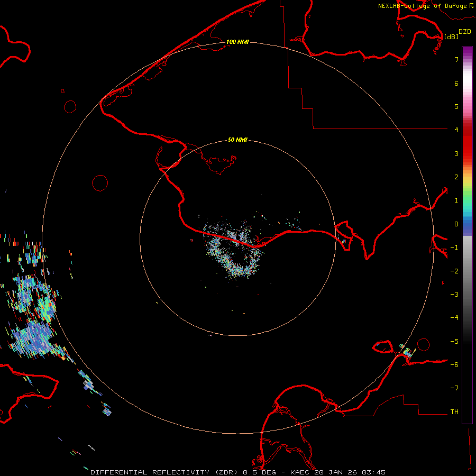Click the -5 dB scale label
Screen dimensions: 476x476
454,342
